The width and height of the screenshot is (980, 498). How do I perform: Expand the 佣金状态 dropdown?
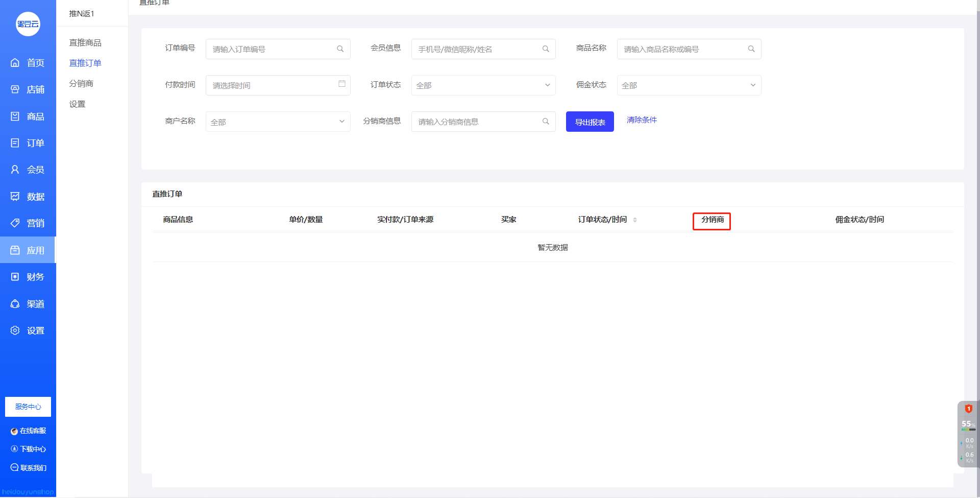point(689,85)
